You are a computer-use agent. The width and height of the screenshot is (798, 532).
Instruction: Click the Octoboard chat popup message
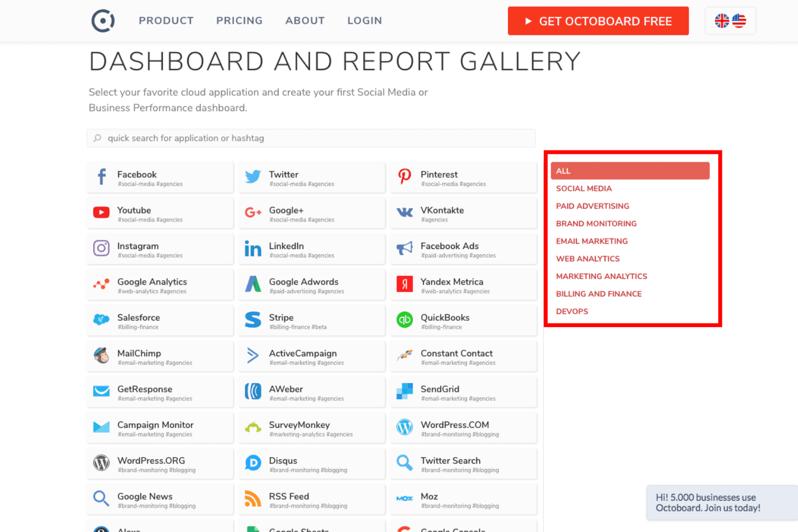(x=721, y=502)
